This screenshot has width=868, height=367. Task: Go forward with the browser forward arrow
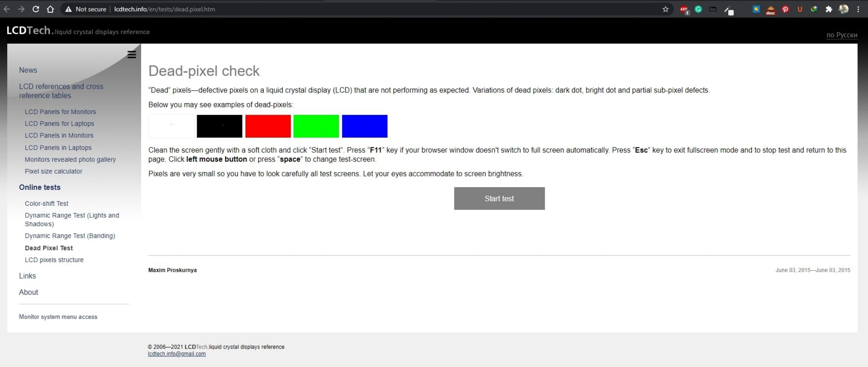pos(21,9)
